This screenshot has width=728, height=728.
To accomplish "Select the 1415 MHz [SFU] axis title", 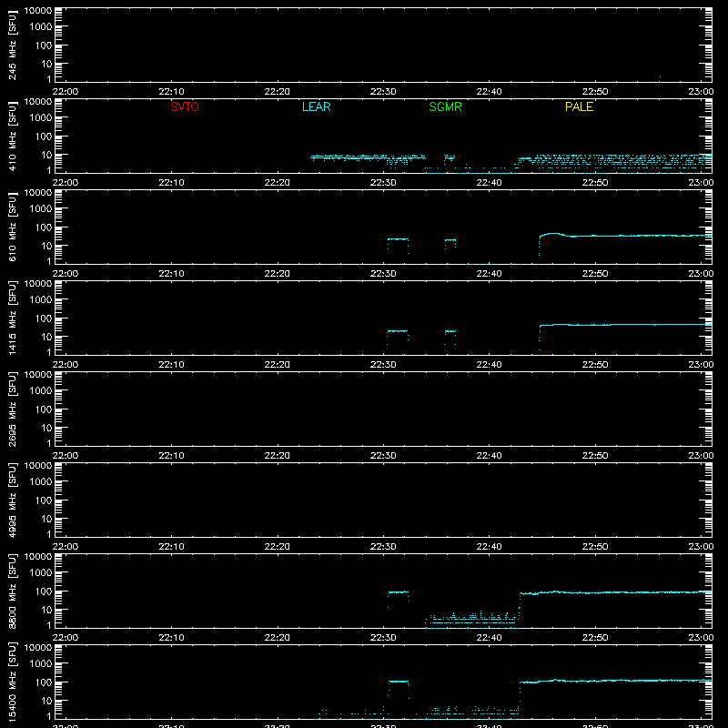I will (13, 318).
